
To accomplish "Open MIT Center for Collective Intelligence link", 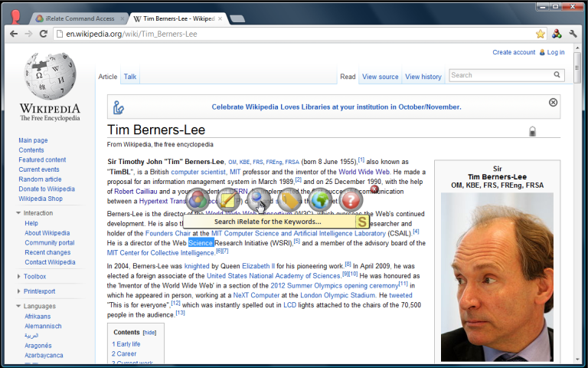I will pos(161,253).
